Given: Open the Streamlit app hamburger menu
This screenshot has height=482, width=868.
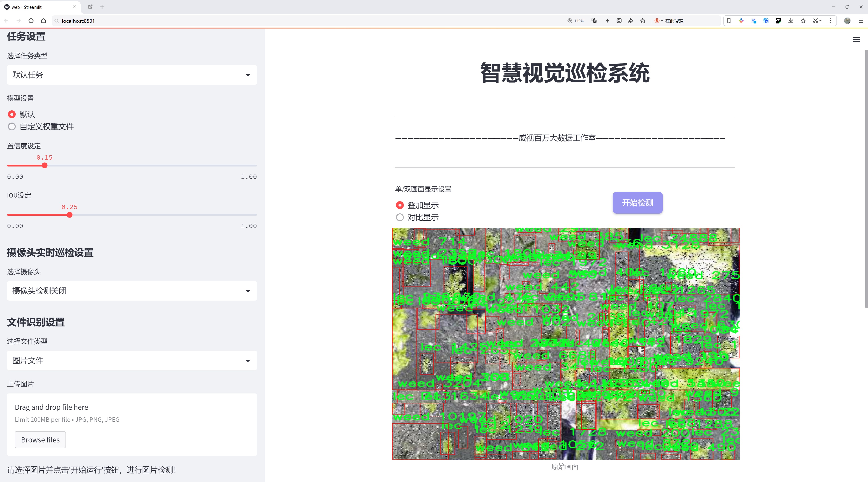Looking at the screenshot, I should [x=856, y=40].
